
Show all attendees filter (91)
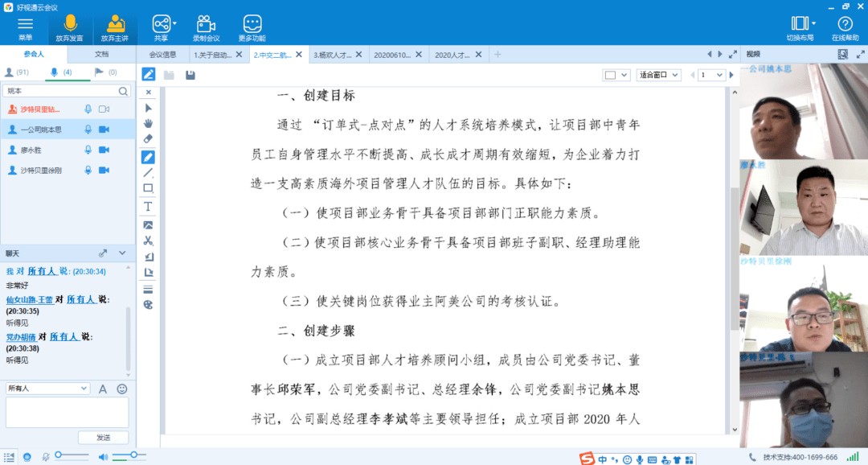pos(17,72)
